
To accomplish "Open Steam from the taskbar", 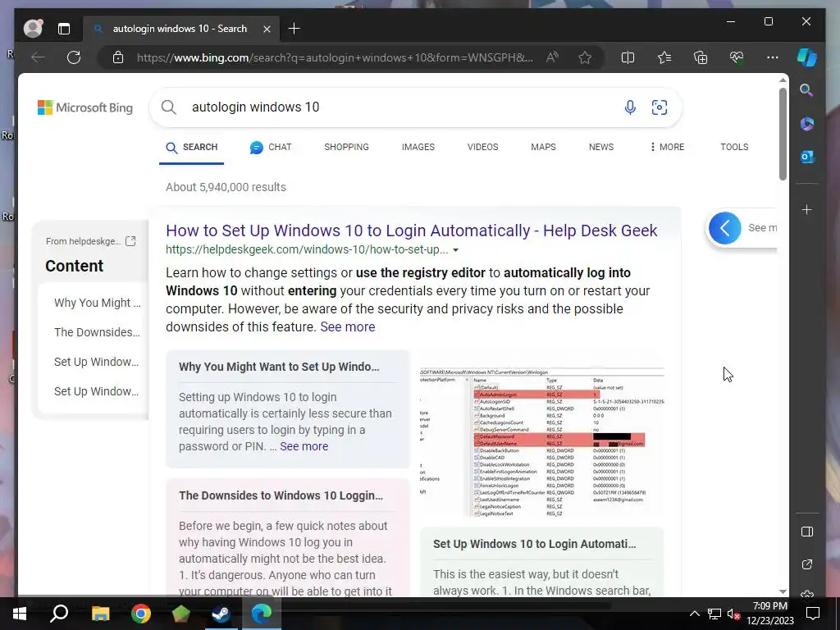I will click(221, 614).
